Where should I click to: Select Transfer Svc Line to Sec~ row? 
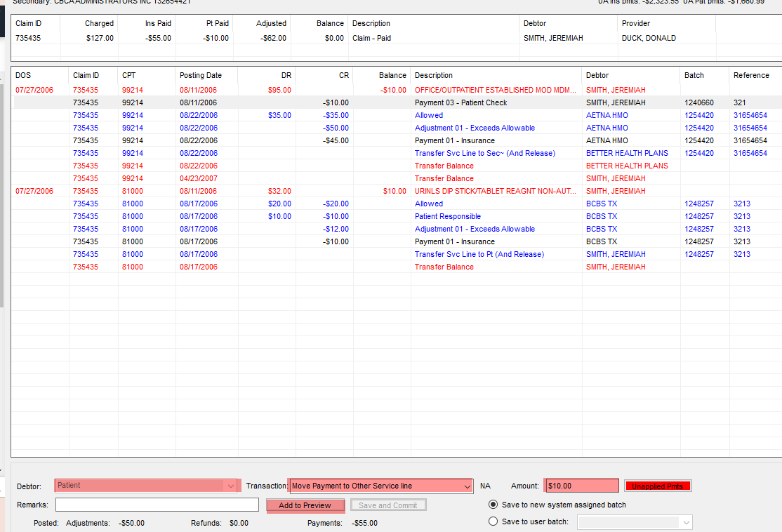pyautogui.click(x=397, y=153)
